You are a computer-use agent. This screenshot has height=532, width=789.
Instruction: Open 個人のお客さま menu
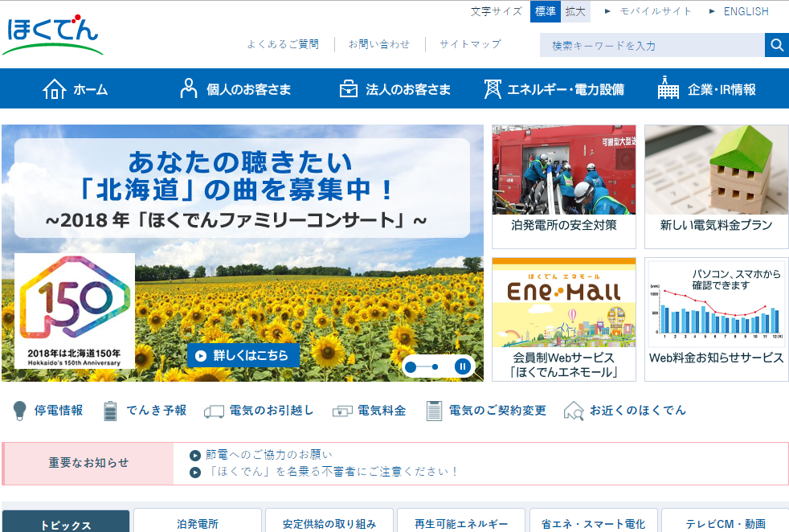click(235, 89)
